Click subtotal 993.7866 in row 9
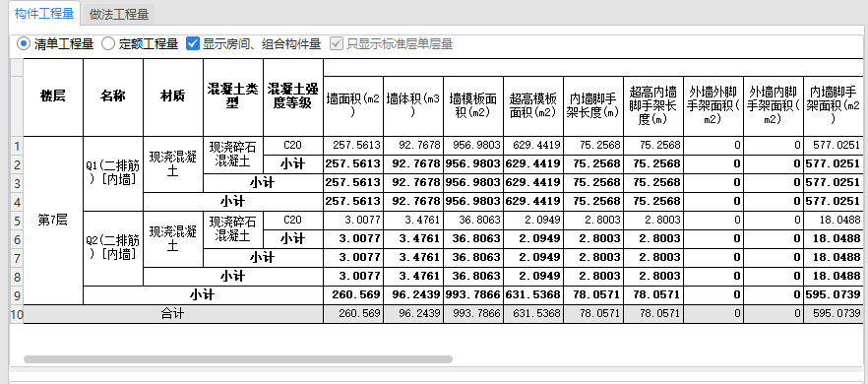This screenshot has width=868, height=384. click(x=472, y=295)
